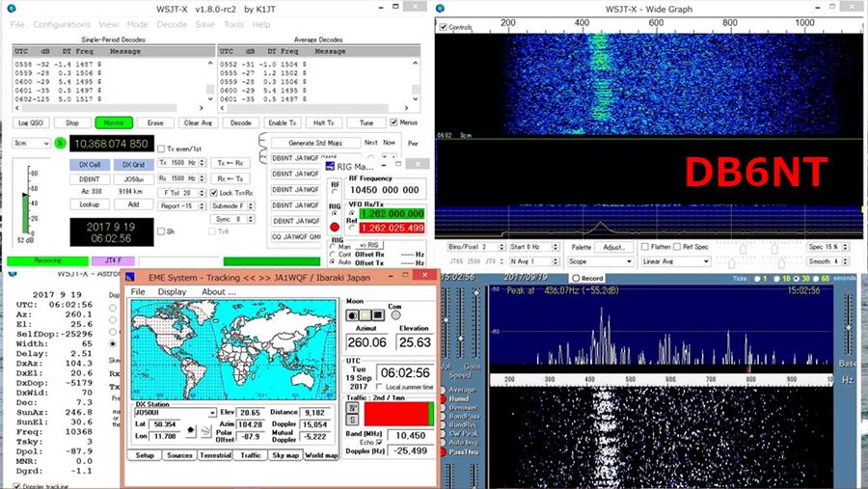Screen dimensions: 868x489
Task: Enable the CW Peak filter toggle
Action: [x=444, y=434]
